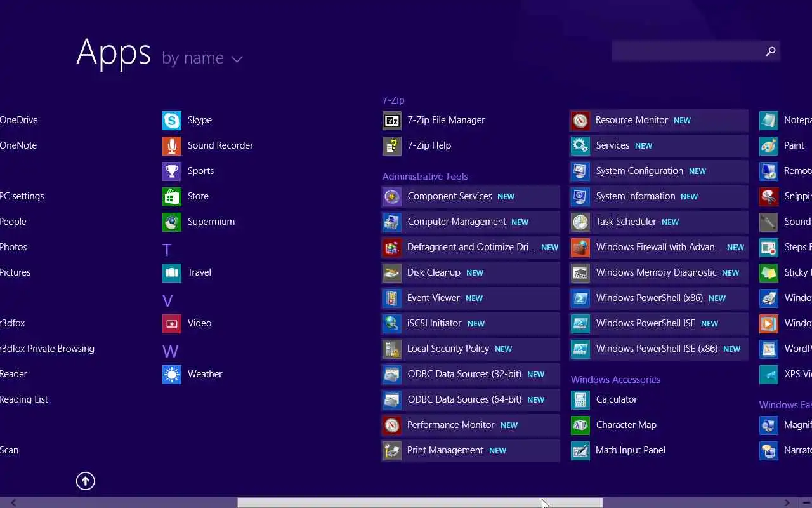Launch the Supermium browser icon
The image size is (812, 508).
[x=172, y=222]
